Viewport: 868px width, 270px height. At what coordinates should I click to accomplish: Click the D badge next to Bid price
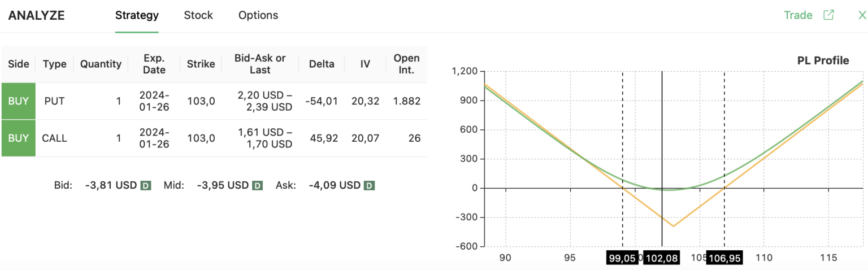coord(145,185)
